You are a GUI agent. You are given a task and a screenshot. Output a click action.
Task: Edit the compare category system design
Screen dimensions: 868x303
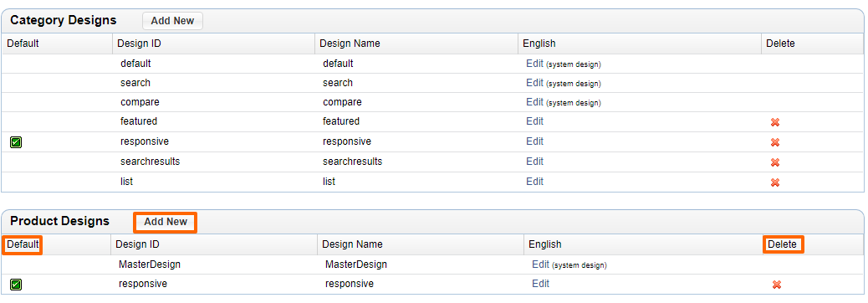534,102
